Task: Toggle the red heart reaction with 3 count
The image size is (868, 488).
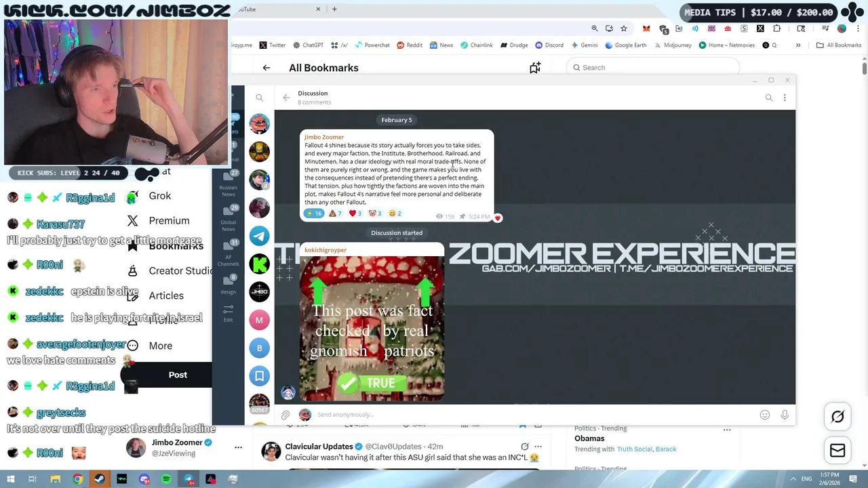Action: pos(355,213)
